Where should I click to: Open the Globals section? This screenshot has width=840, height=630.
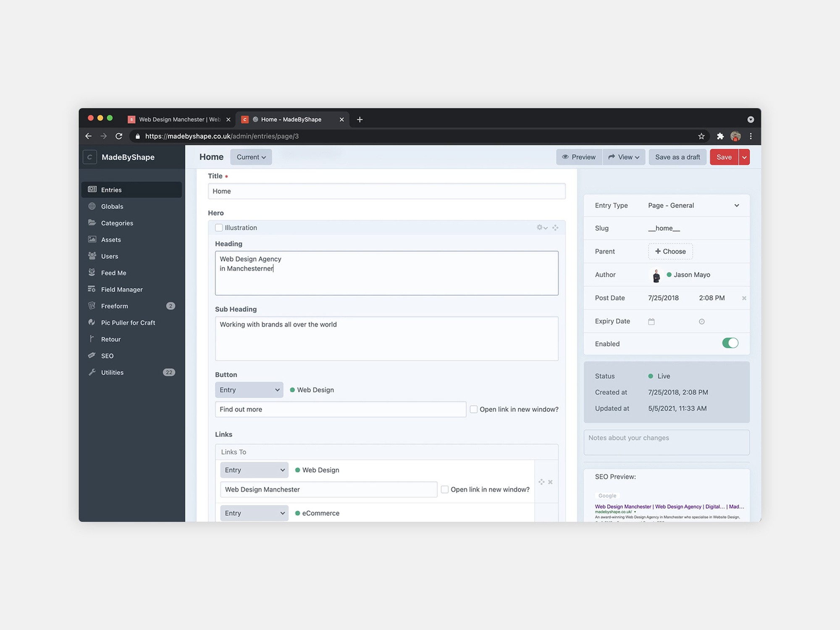(x=112, y=206)
